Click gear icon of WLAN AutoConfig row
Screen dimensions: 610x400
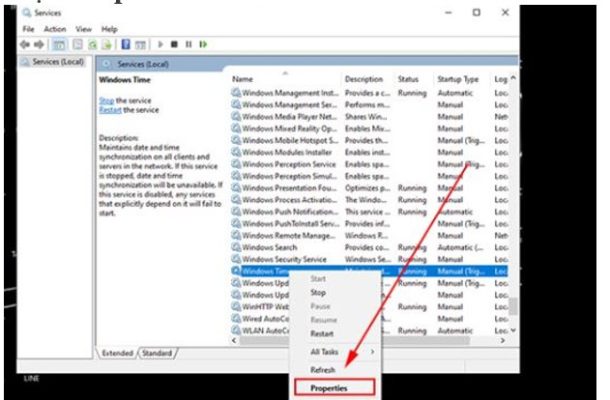[x=236, y=330]
